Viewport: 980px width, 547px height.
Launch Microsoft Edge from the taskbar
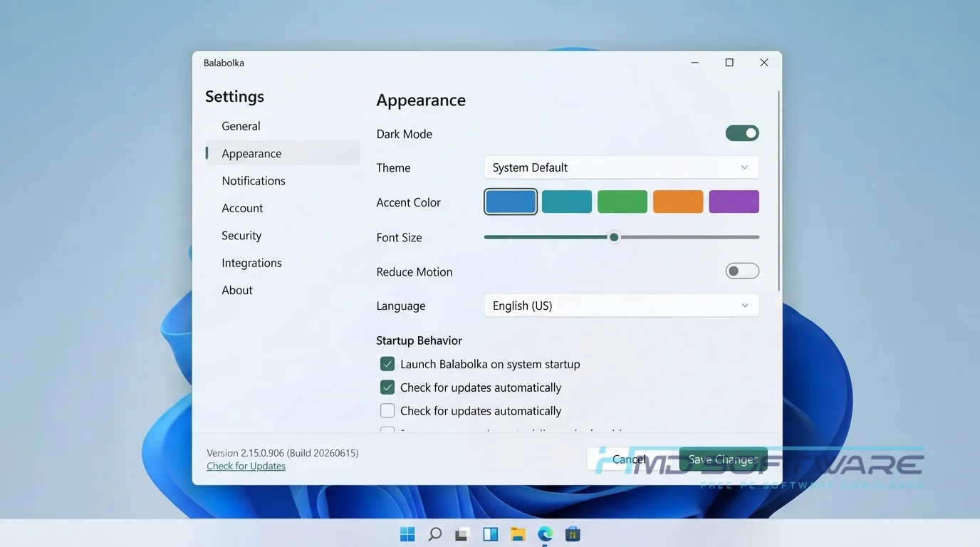pos(545,534)
